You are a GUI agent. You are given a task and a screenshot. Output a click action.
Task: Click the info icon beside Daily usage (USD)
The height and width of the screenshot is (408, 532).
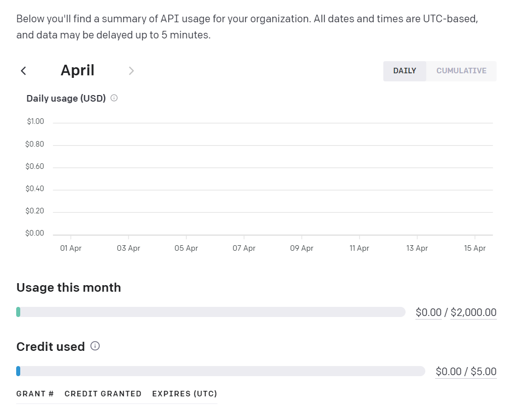[x=114, y=98]
